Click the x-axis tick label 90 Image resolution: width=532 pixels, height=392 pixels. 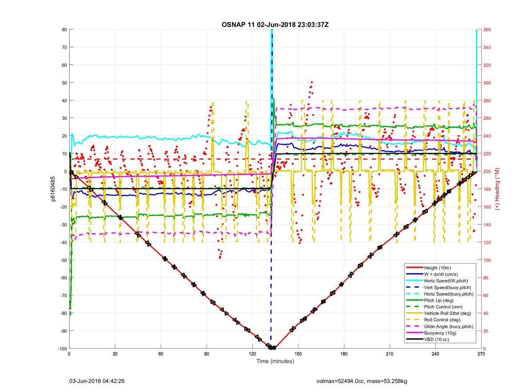coord(207,354)
